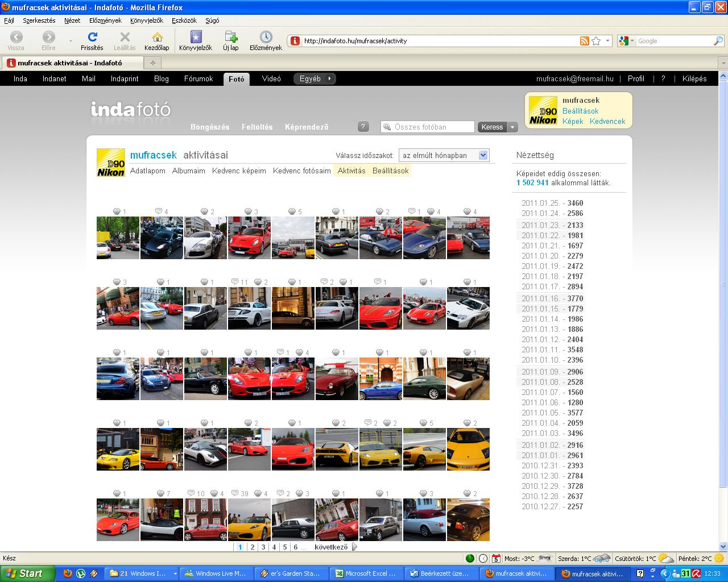Screen dimensions: 728x582
Task: Open the first thumbnail in top row
Action: tap(118, 238)
